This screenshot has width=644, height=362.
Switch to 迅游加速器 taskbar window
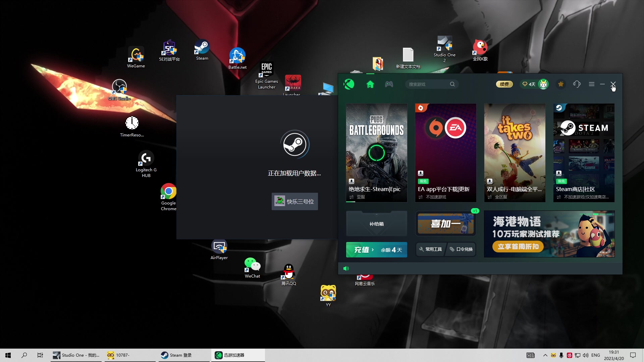point(238,355)
